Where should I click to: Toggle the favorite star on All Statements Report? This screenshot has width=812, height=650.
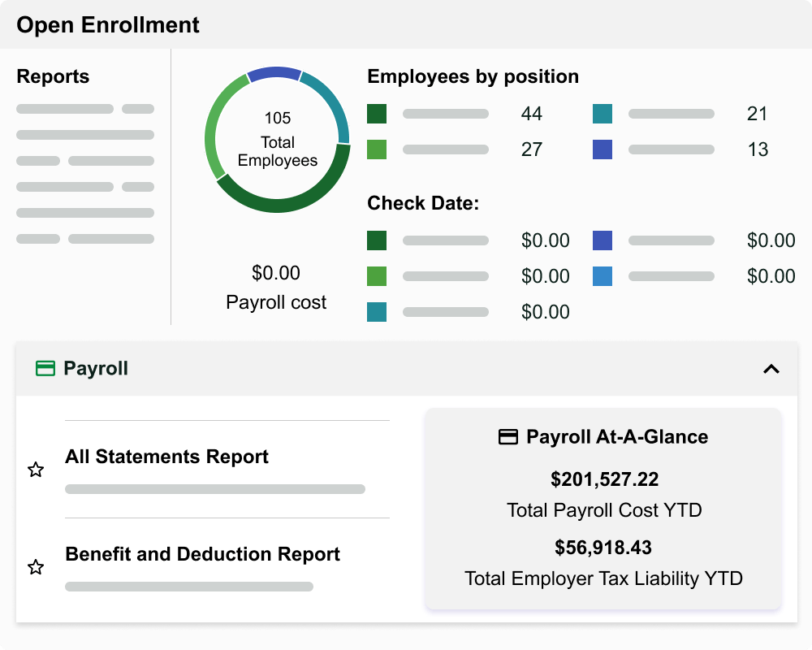pyautogui.click(x=36, y=470)
